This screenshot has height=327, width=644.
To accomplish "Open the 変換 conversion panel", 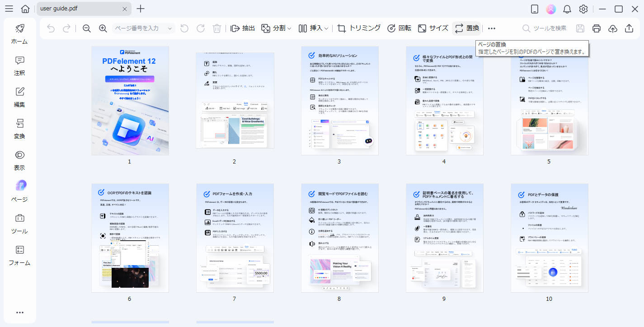I will (19, 129).
